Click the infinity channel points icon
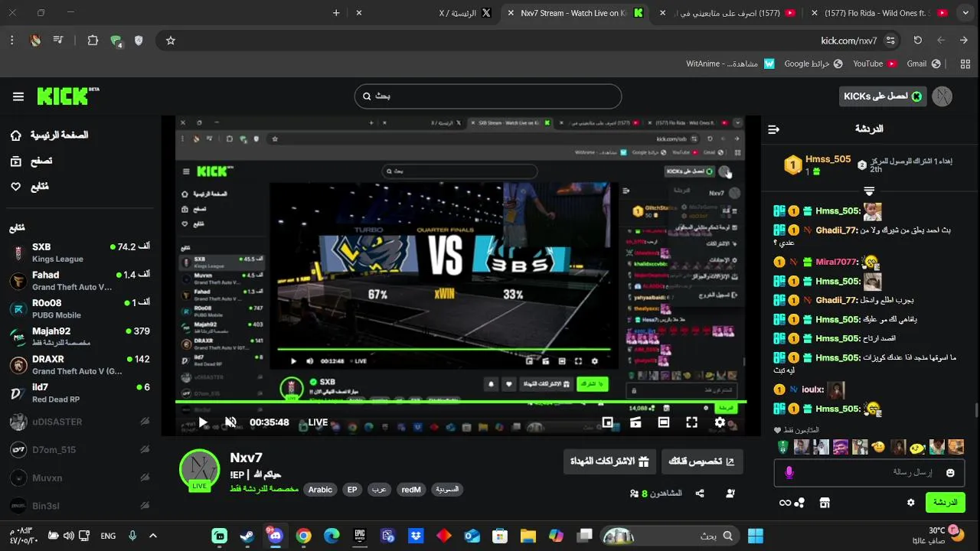Screen dimensions: 980x551 (x=786, y=503)
